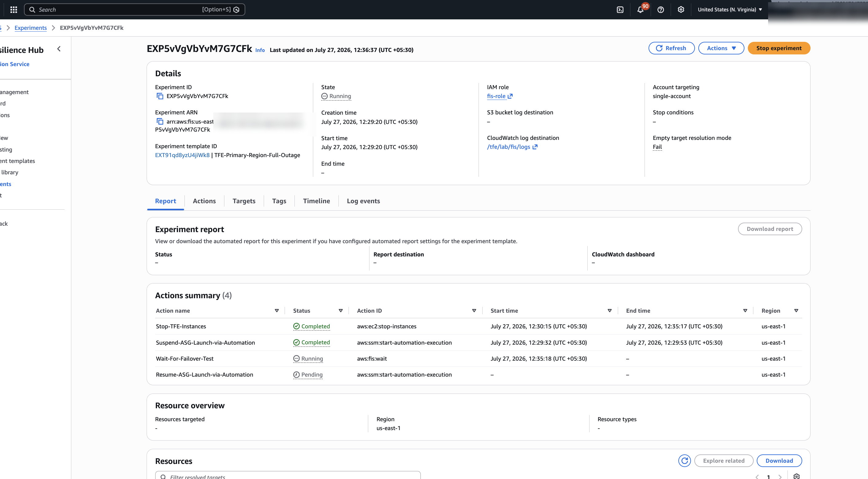Click Pending status icon for Resume-ASG-Launch-via-Automation
This screenshot has height=479, width=868.
296,374
